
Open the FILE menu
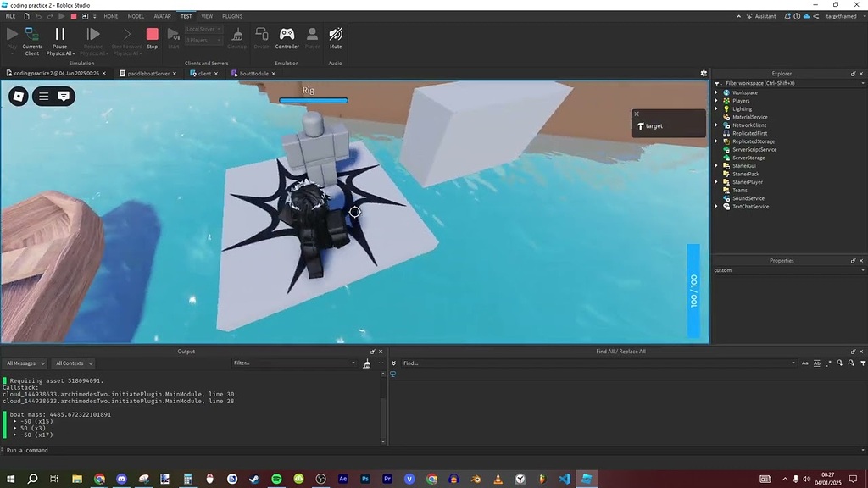(x=10, y=16)
